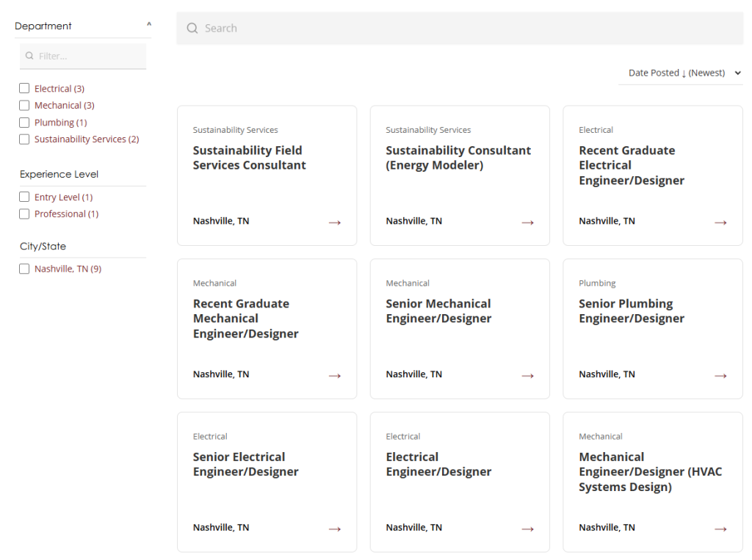Click the search magnifier icon in the top search bar
Viewport: 752px width, 560px height.
tap(192, 28)
